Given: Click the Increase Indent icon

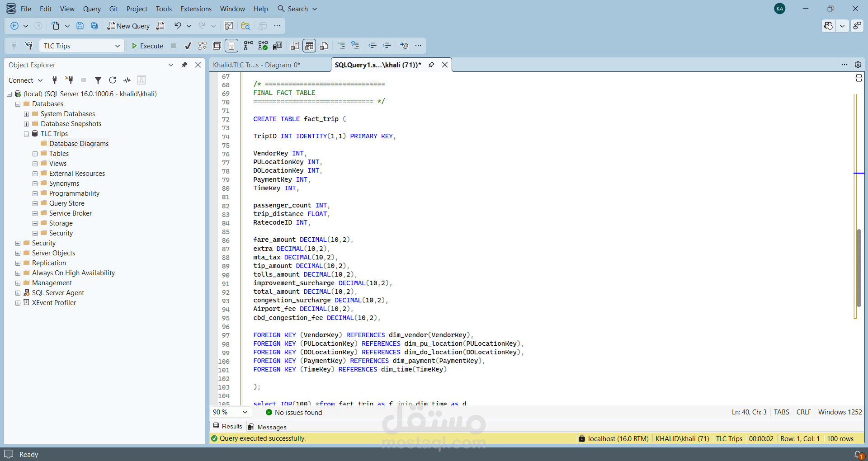Looking at the screenshot, I should pyautogui.click(x=387, y=46).
